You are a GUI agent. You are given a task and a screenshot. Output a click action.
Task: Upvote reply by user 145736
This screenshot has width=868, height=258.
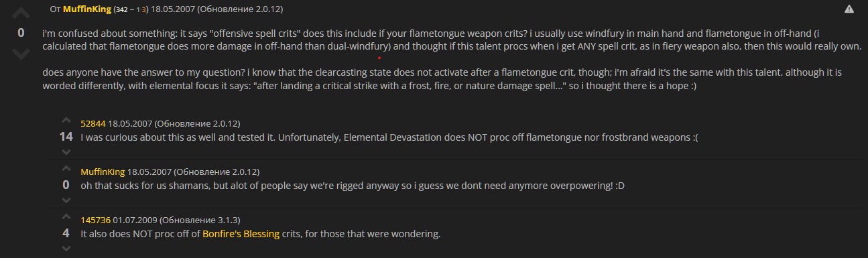click(x=66, y=218)
